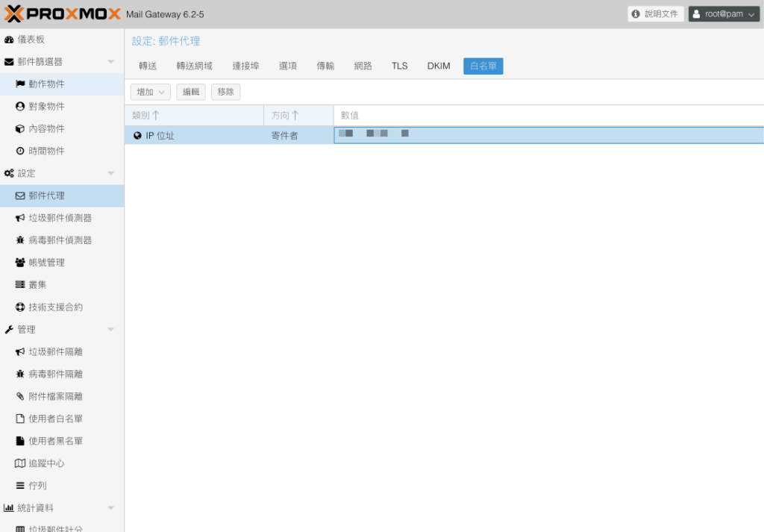Select the 對象物件 user circle icon
Screen dimensions: 764x532
(20, 106)
